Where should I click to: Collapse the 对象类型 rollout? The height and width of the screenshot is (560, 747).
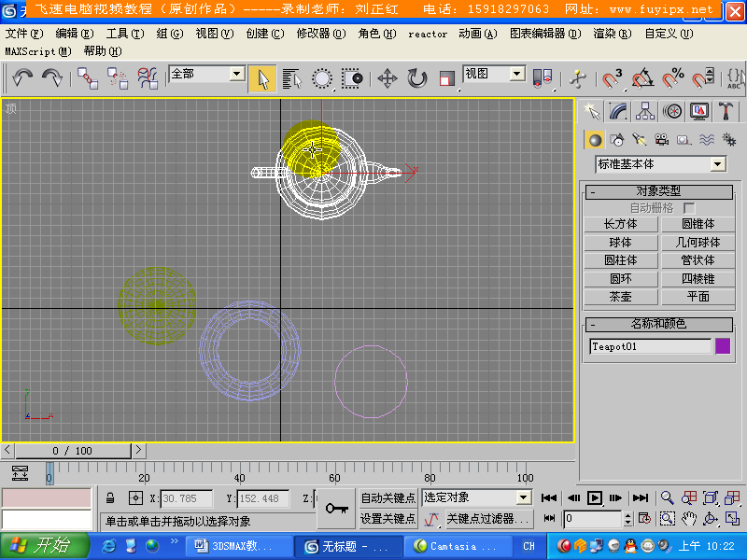click(659, 191)
